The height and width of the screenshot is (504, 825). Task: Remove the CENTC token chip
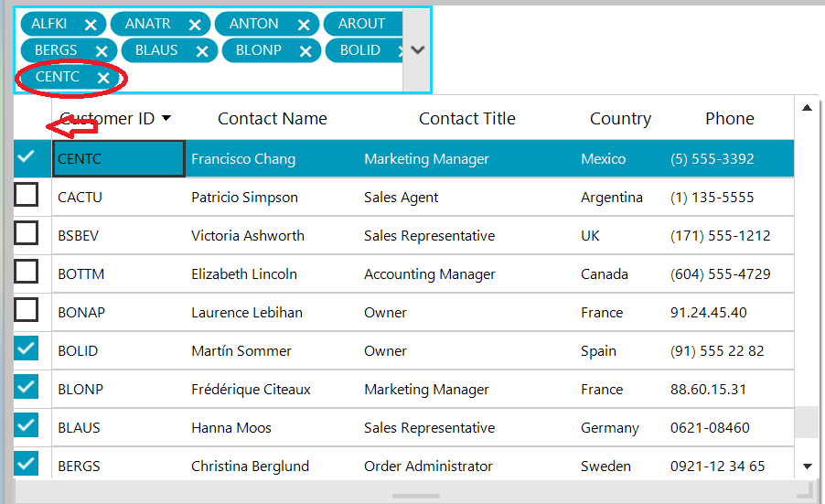coord(103,78)
